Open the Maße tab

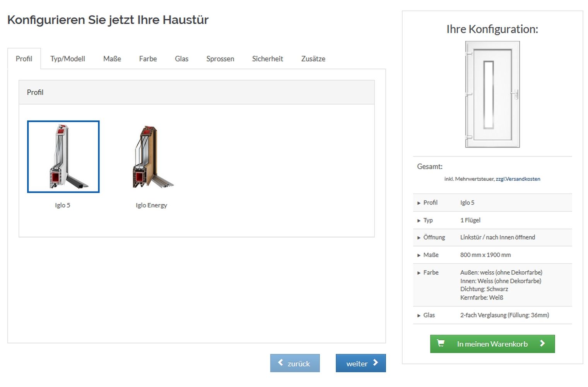[112, 59]
